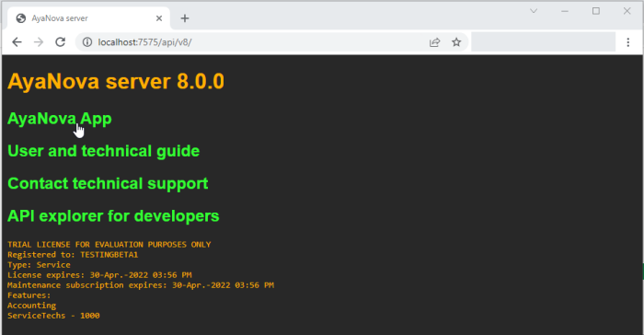Click the Maintenance subscription expires line
The height and width of the screenshot is (335, 644).
click(141, 285)
